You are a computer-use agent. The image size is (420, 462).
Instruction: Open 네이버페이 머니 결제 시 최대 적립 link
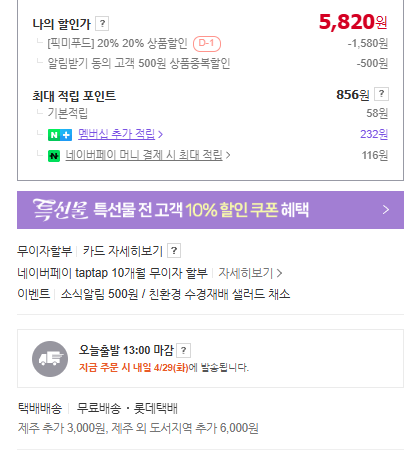(x=144, y=155)
